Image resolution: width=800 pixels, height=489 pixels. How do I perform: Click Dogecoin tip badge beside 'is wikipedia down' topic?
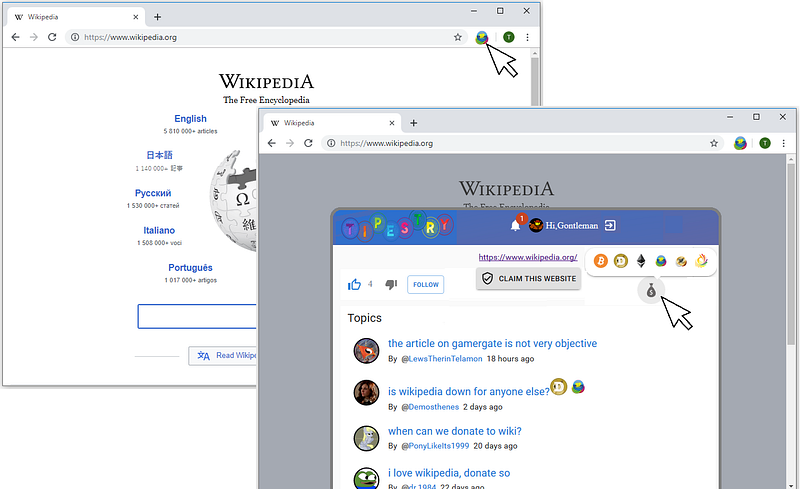pos(559,387)
